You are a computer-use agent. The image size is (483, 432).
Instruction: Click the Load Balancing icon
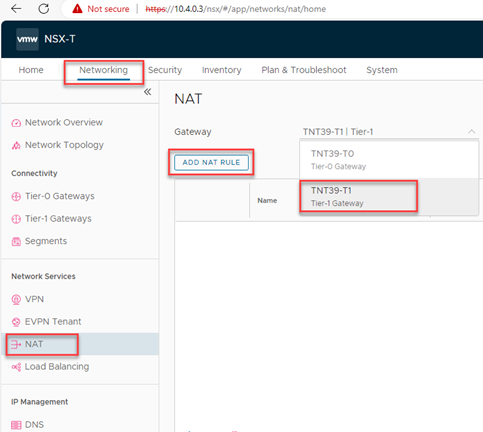click(x=16, y=367)
